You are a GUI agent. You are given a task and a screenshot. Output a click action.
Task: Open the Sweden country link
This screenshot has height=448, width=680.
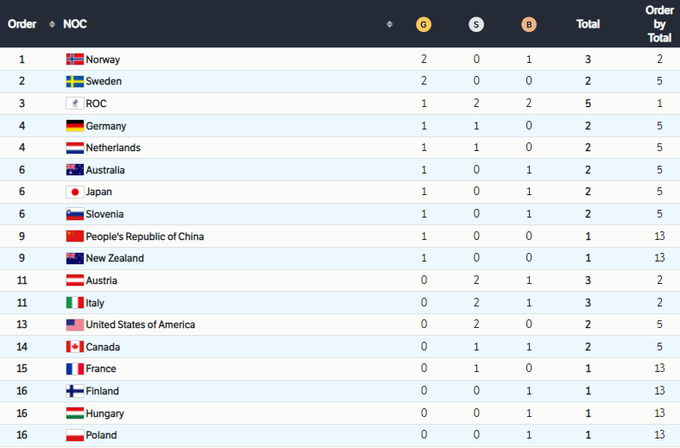tap(104, 82)
